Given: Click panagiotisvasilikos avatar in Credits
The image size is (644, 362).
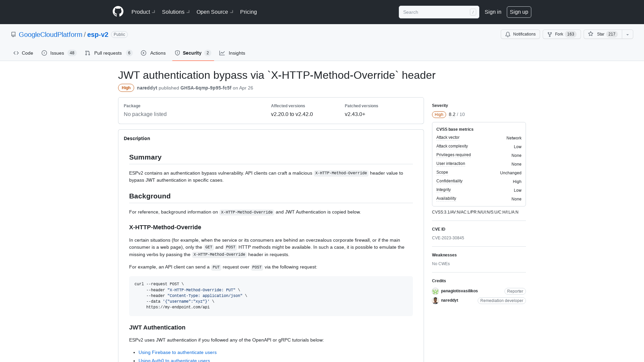Looking at the screenshot, I should tap(435, 291).
